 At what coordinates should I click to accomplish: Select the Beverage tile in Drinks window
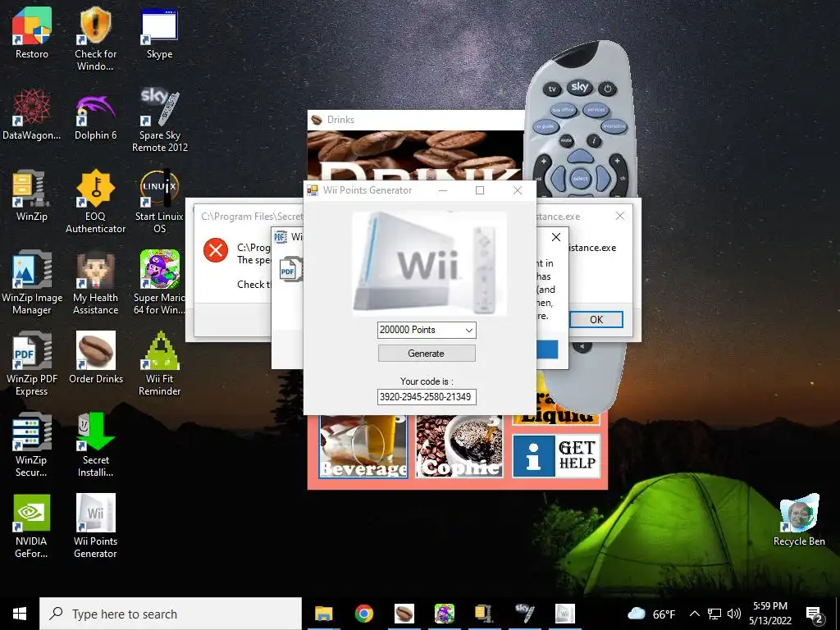tap(363, 446)
